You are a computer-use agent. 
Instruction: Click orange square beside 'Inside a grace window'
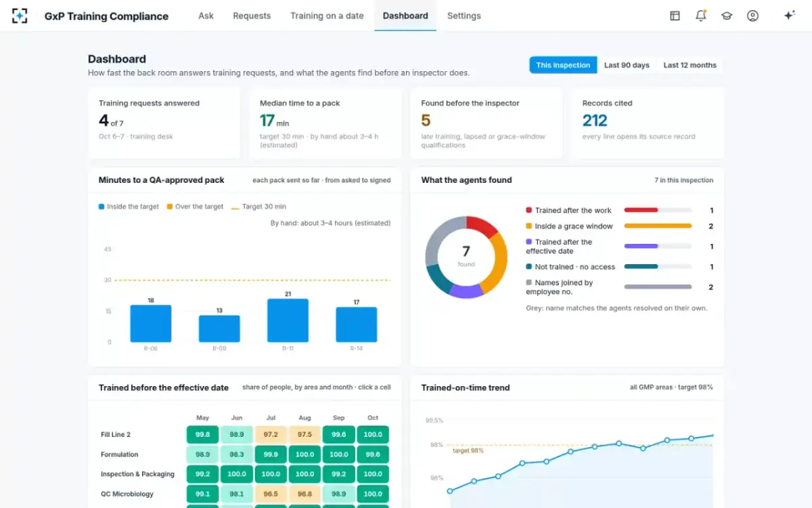click(528, 226)
